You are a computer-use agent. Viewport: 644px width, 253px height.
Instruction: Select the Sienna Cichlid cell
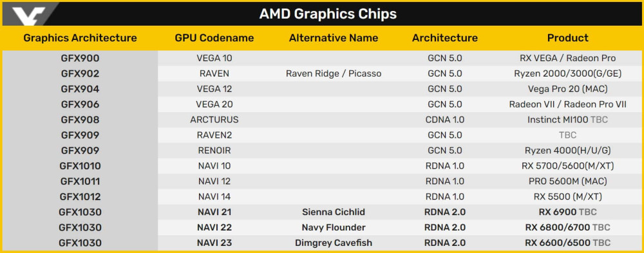[x=334, y=212]
